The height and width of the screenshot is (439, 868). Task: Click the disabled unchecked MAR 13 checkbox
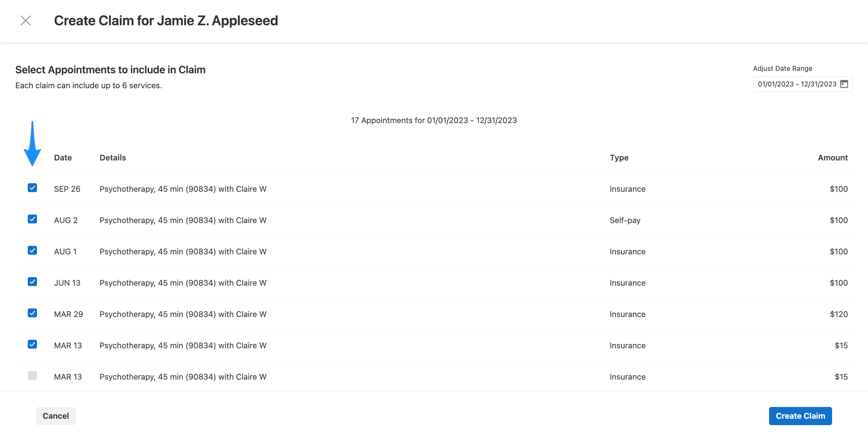pos(32,376)
